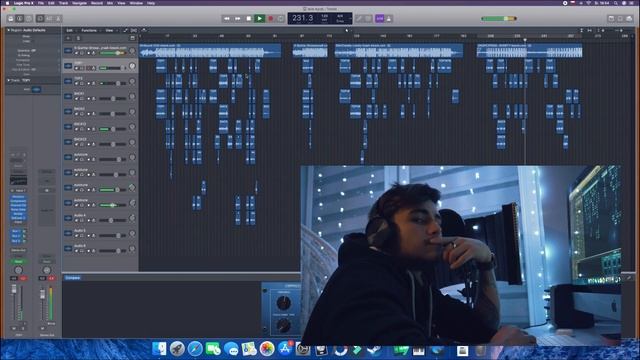
Task: Open the File menu
Action: tap(41, 3)
